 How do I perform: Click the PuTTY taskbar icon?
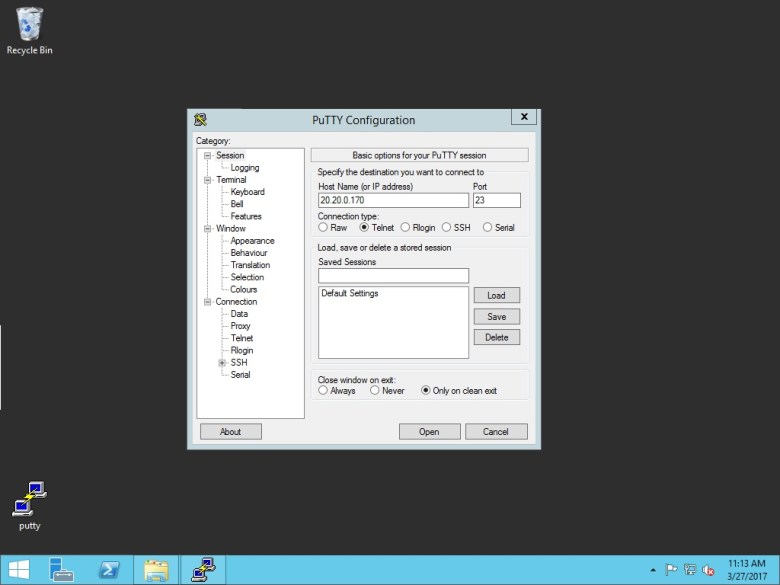tap(203, 570)
